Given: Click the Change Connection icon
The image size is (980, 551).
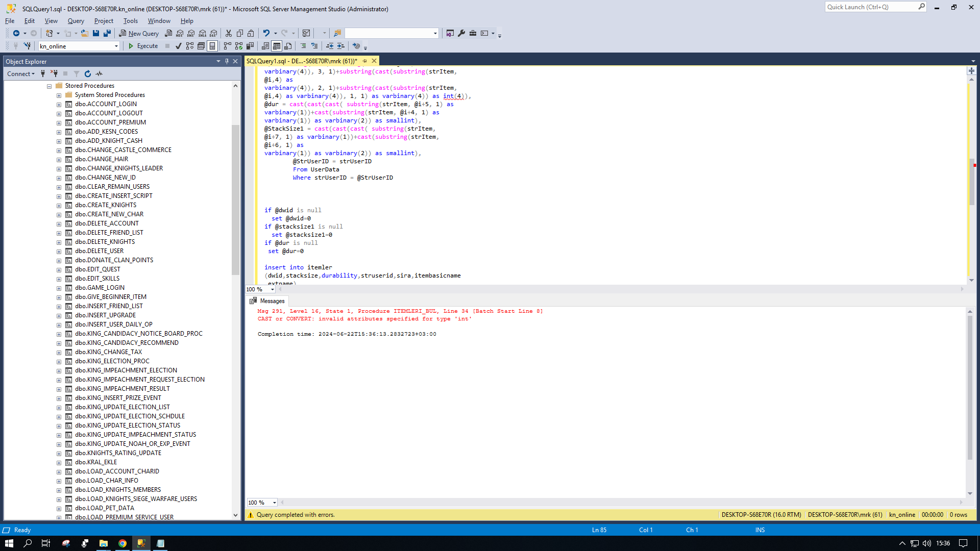Looking at the screenshot, I should click(x=28, y=46).
